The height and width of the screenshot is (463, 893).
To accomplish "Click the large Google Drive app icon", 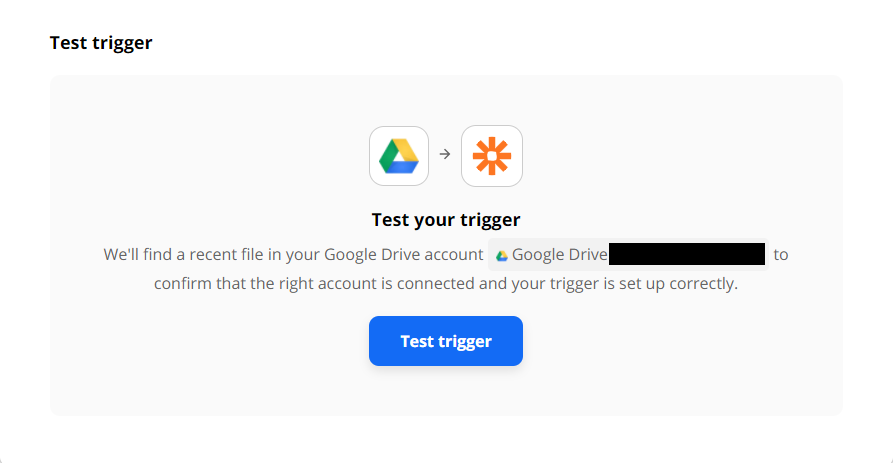I will pyautogui.click(x=399, y=156).
